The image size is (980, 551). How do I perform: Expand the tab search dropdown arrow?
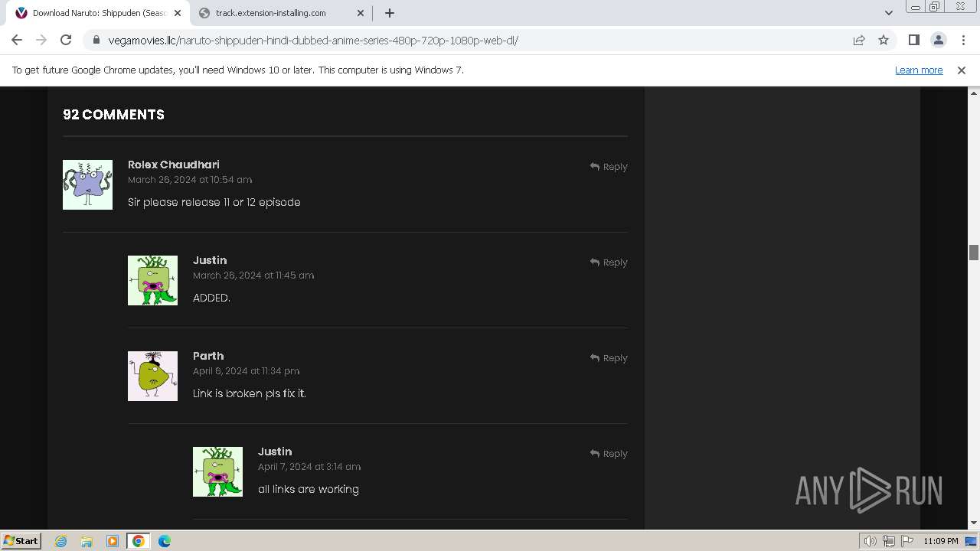pyautogui.click(x=888, y=13)
